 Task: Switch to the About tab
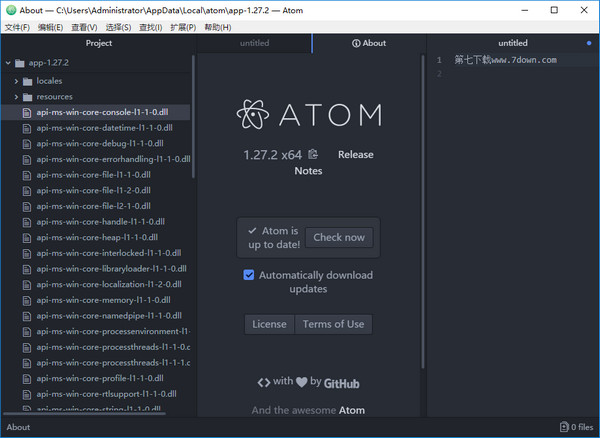coord(368,44)
